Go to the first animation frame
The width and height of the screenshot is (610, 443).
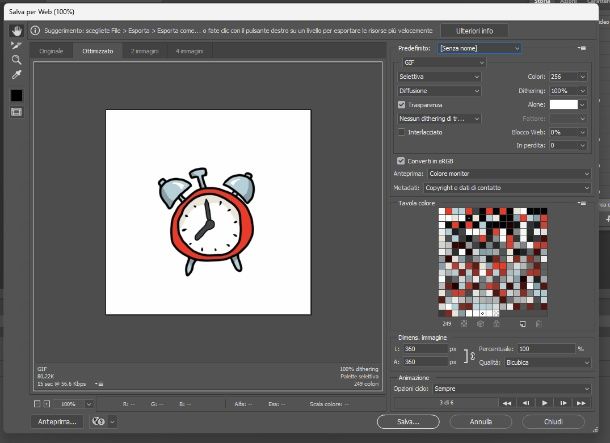(507, 403)
